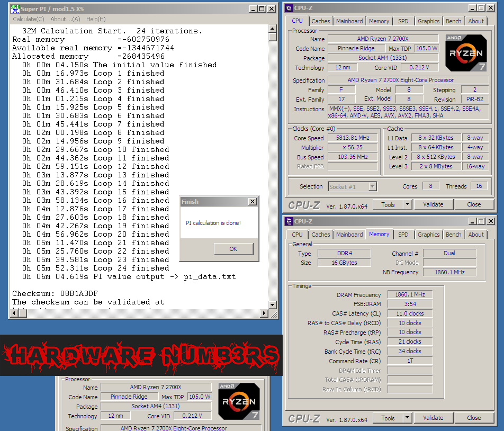
Task: Click the DRAM Frequency value 1860.1 MHz
Action: (410, 294)
